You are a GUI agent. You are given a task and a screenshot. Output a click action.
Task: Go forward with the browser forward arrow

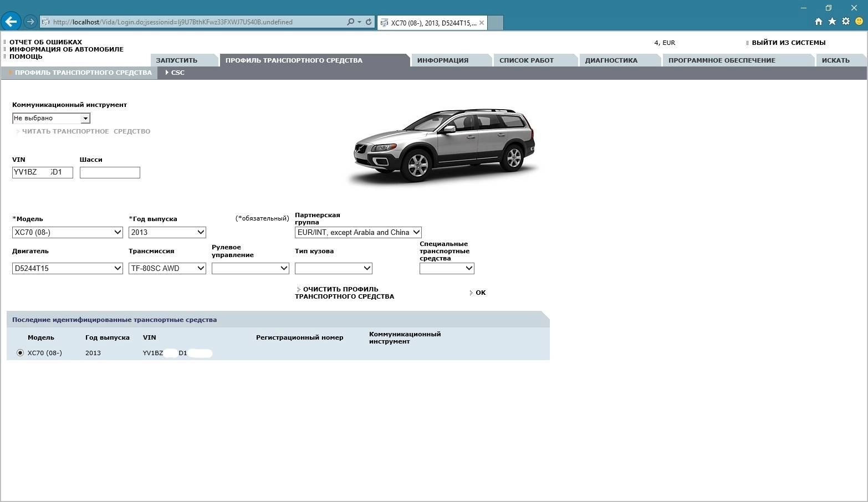pos(30,22)
